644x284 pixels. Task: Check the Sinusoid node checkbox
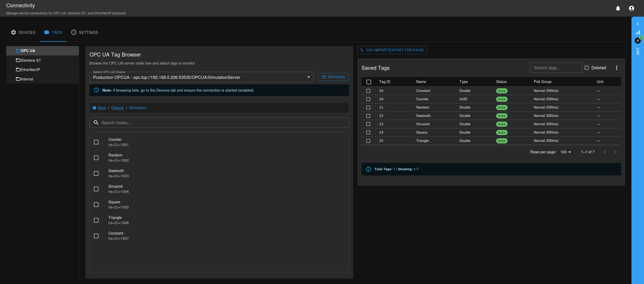[96, 189]
